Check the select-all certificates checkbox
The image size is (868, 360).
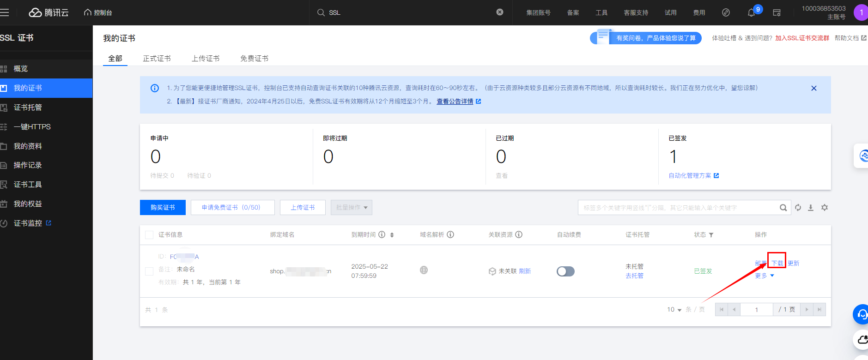pyautogui.click(x=149, y=235)
